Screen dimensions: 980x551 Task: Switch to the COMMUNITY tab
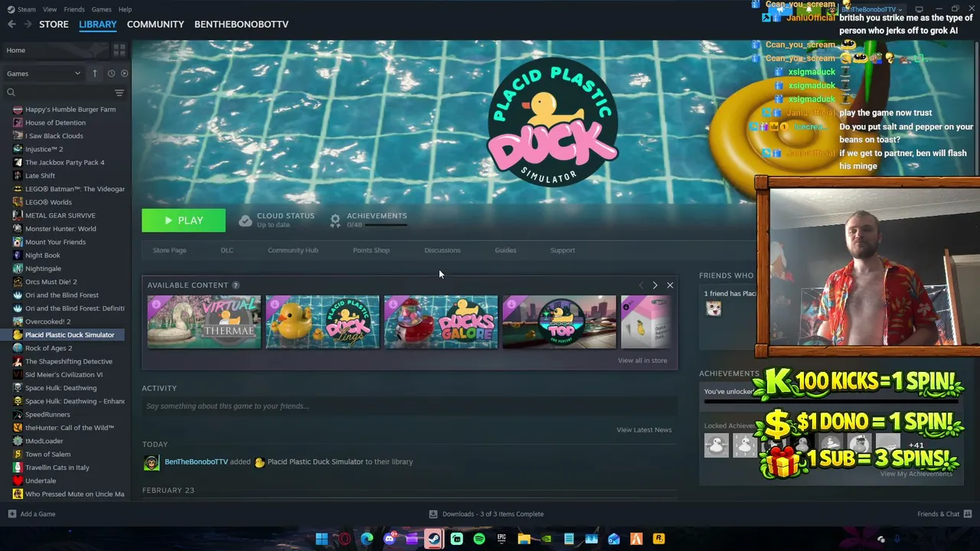pos(155,24)
